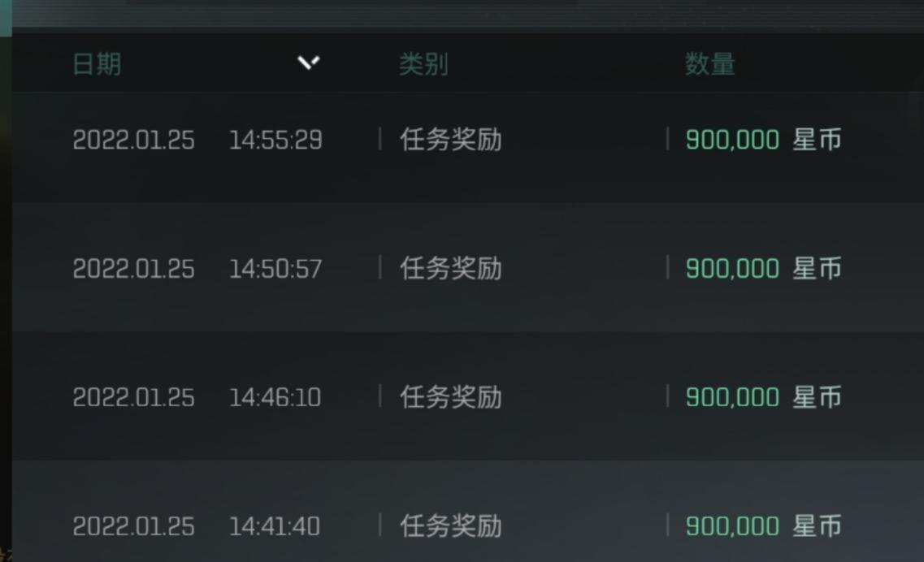Click the 2022.01.25 date in the 14:41:40 row
The height and width of the screenshot is (562, 924).
coord(134,526)
